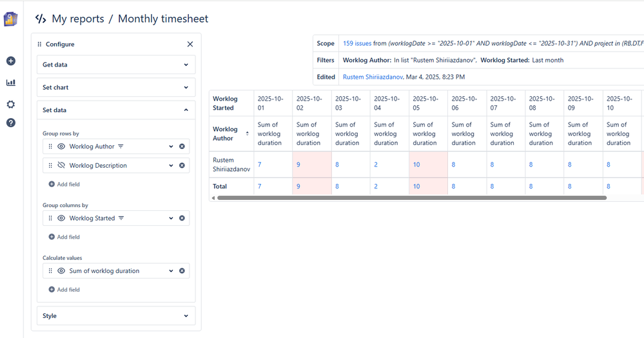Open the Sum of worklog duration dropdown
Screen dimensions: 644x338
point(171,270)
